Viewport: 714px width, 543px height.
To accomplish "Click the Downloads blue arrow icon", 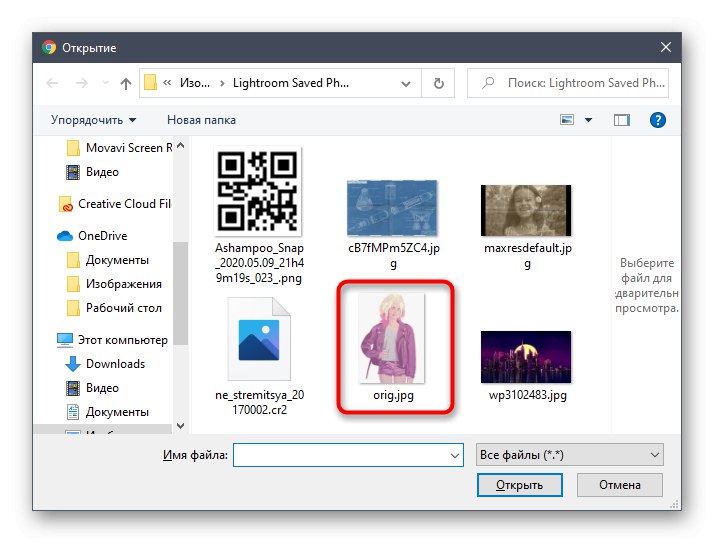I will [x=73, y=364].
